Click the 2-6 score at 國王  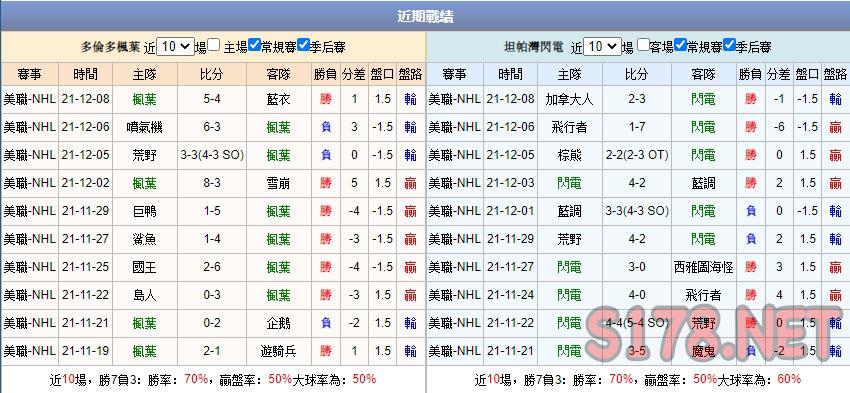pyautogui.click(x=212, y=267)
